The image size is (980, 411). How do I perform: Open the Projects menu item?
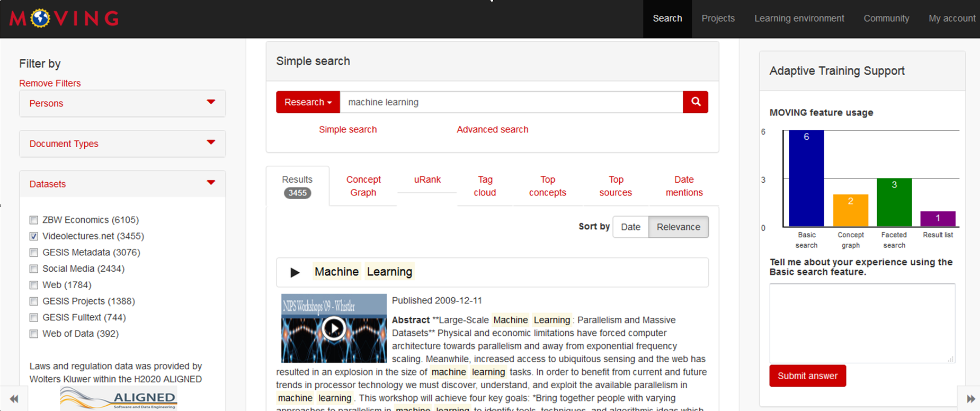click(x=718, y=19)
